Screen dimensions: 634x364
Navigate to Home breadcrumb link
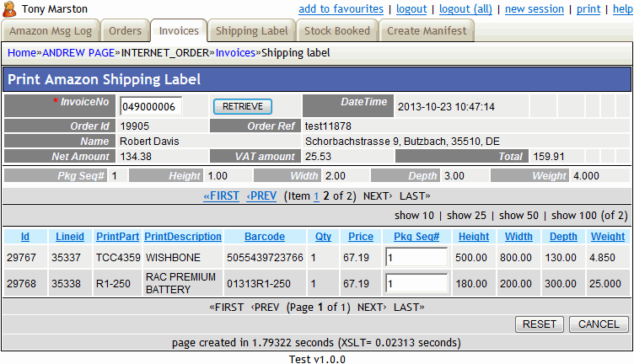click(x=21, y=52)
